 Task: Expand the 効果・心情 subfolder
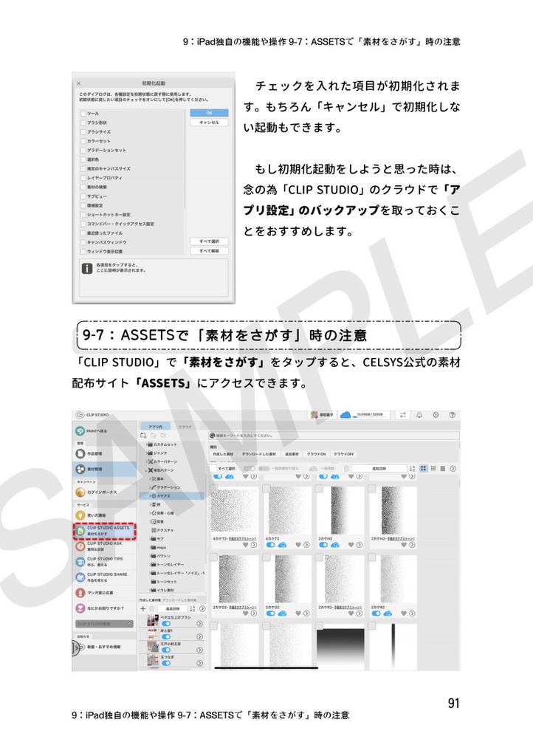(x=150, y=513)
